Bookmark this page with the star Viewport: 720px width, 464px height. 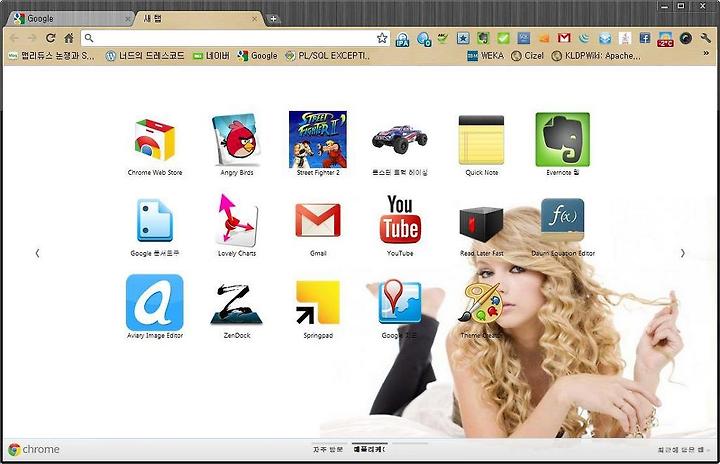pos(382,38)
